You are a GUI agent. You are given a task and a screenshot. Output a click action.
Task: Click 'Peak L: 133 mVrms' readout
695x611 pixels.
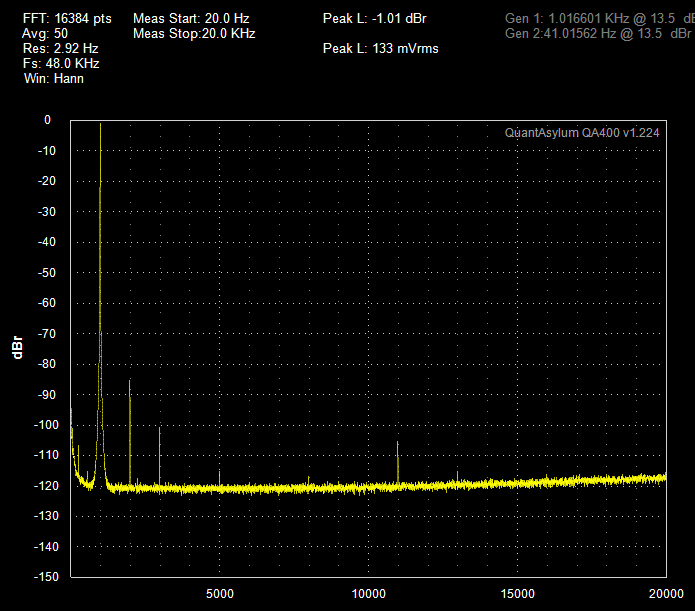coord(380,48)
